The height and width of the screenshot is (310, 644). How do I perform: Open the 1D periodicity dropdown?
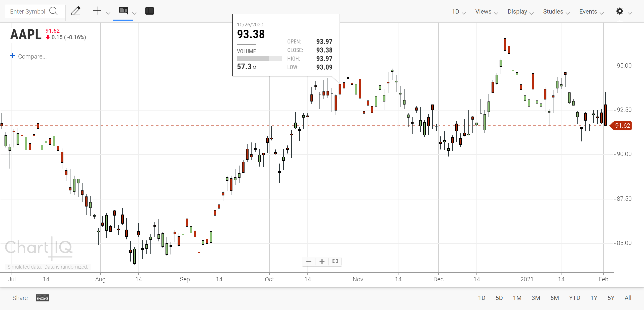pos(459,12)
